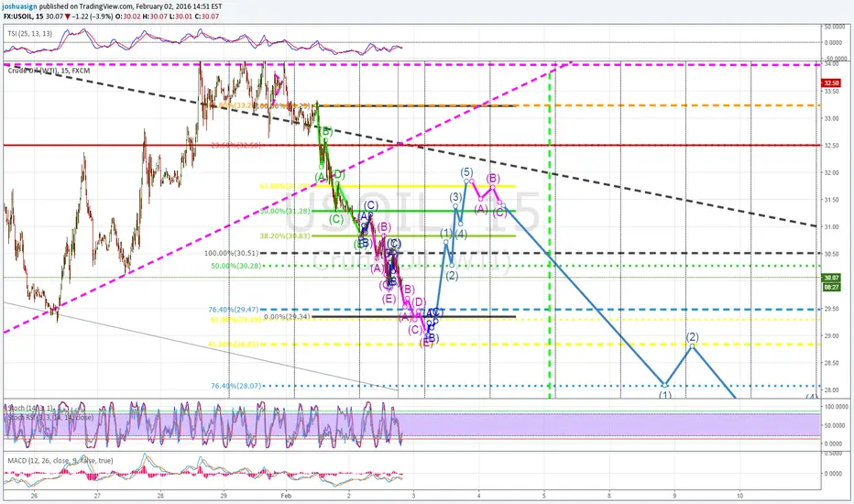The width and height of the screenshot is (854, 504).
Task: Click the 32.00 price axis value
Action: 831,172
